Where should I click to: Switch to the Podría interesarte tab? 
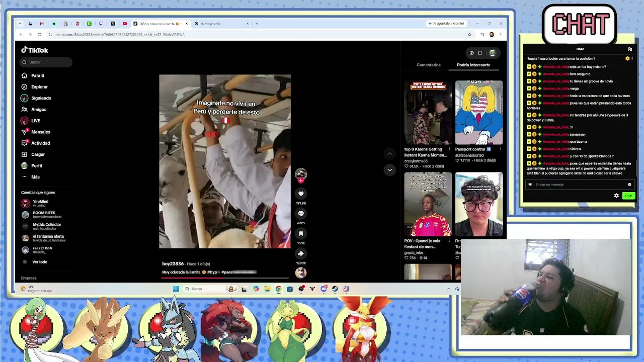(473, 65)
